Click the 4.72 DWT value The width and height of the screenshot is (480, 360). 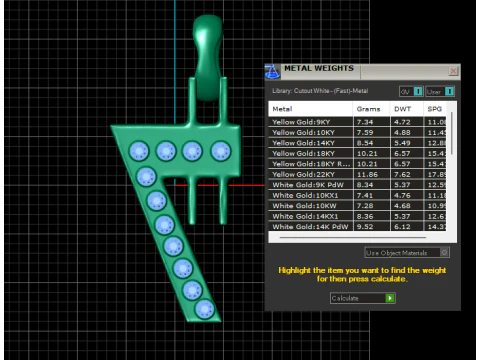point(402,122)
